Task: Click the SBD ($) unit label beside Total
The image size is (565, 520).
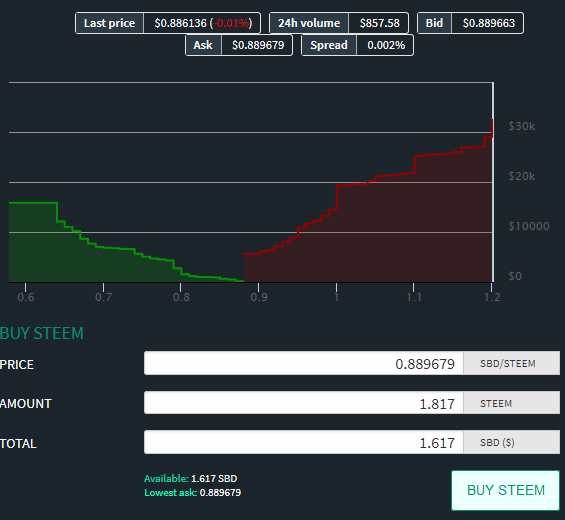Action: (x=497, y=443)
